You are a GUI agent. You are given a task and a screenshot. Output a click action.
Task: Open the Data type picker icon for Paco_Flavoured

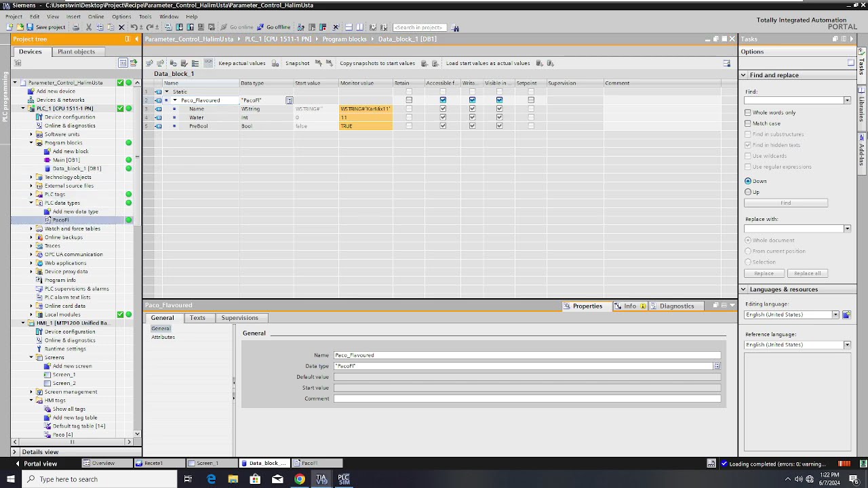(289, 100)
